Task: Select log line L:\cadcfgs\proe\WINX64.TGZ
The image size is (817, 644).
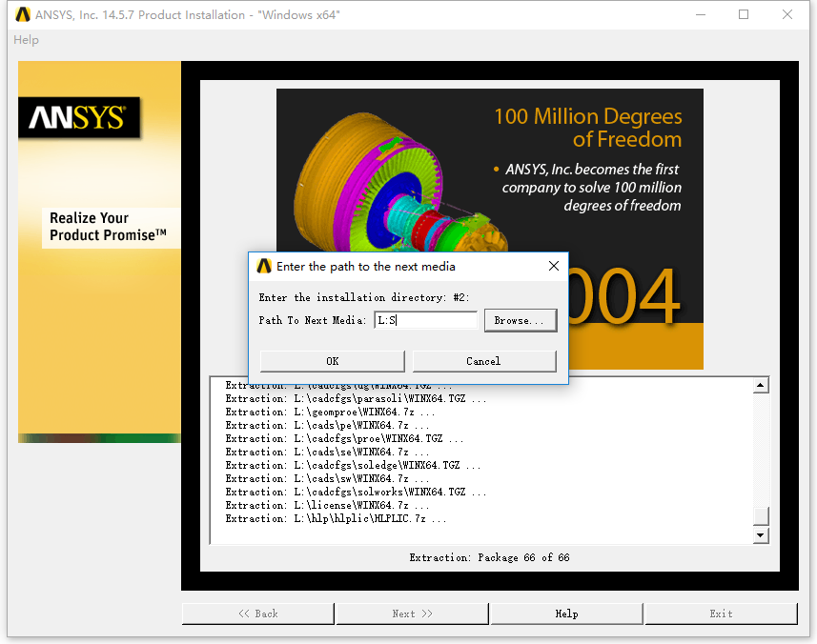Action: tap(344, 439)
